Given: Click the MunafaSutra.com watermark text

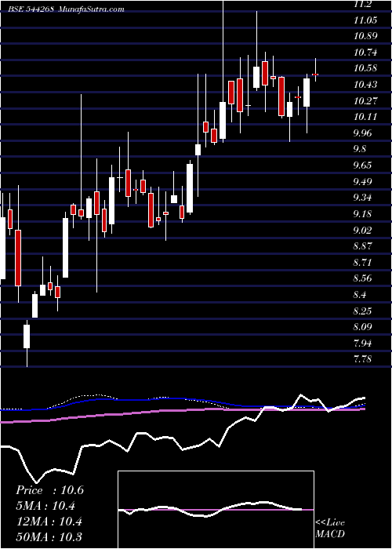Looking at the screenshot, I should point(92,9).
